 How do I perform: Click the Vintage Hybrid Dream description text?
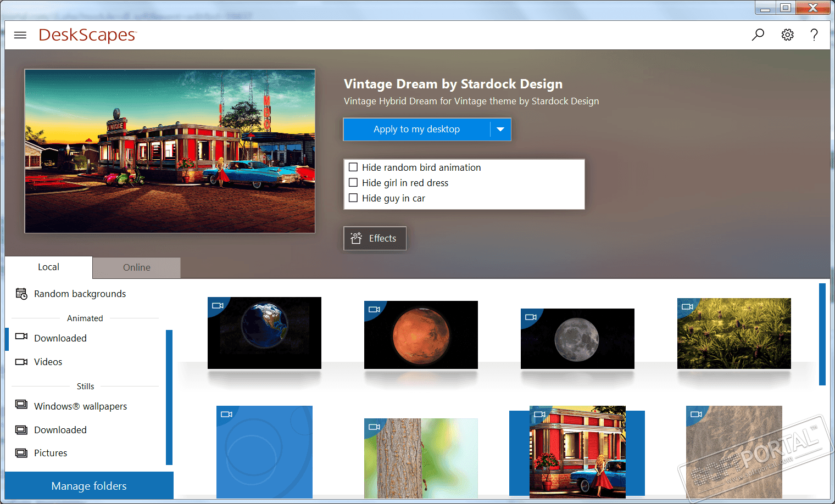pyautogui.click(x=471, y=101)
